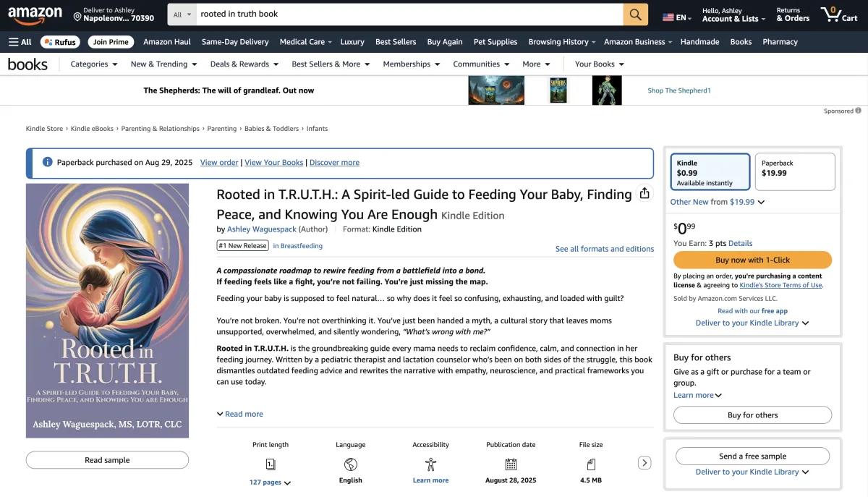Expand the 127 pages details
The width and height of the screenshot is (868, 497).
pos(271,483)
